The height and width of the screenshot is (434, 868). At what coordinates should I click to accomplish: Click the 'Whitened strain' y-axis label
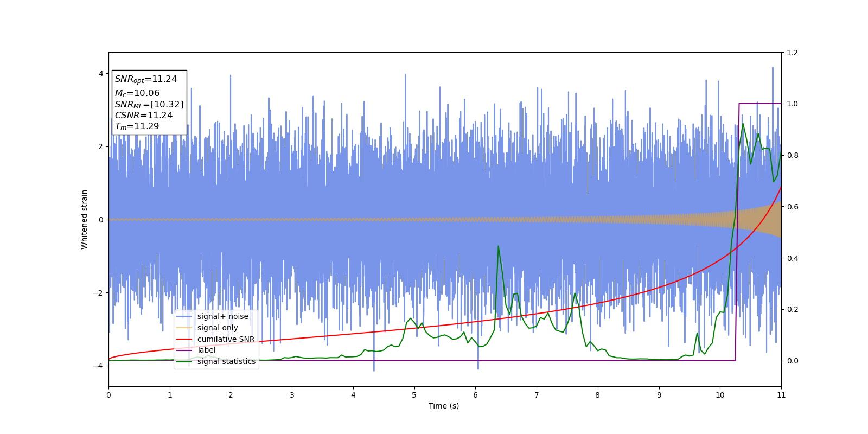pos(85,219)
